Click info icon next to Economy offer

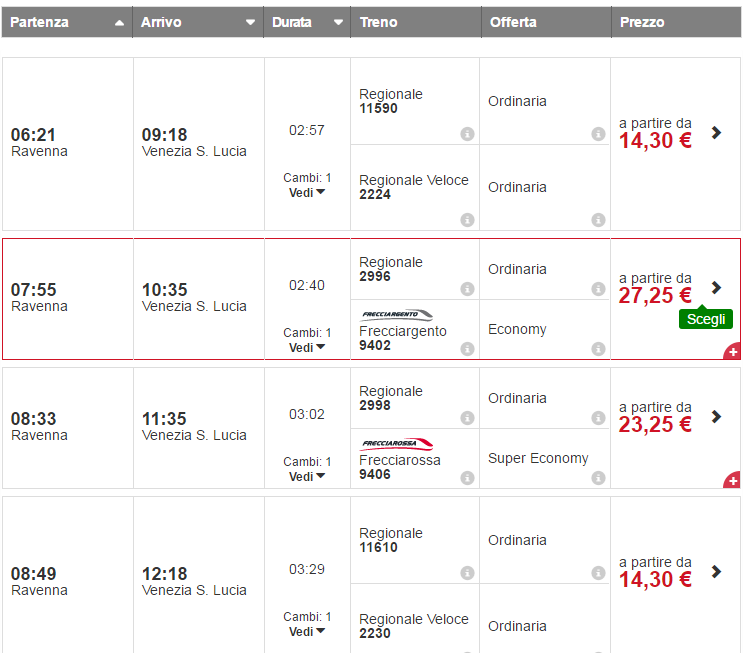point(598,349)
